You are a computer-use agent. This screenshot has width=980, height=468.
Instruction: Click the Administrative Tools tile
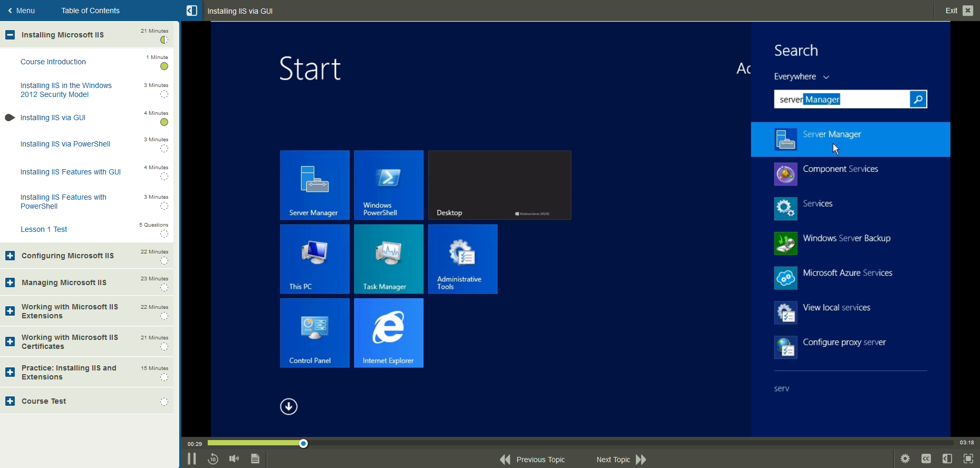click(x=463, y=259)
